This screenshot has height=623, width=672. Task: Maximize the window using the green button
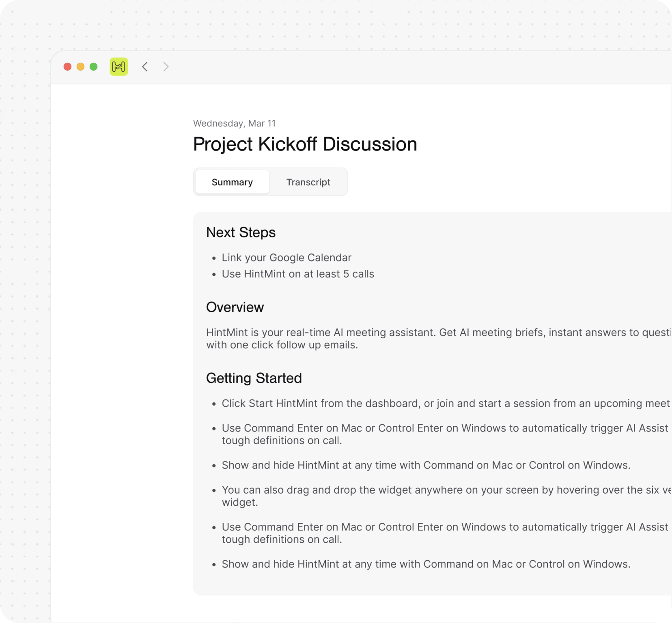point(94,67)
